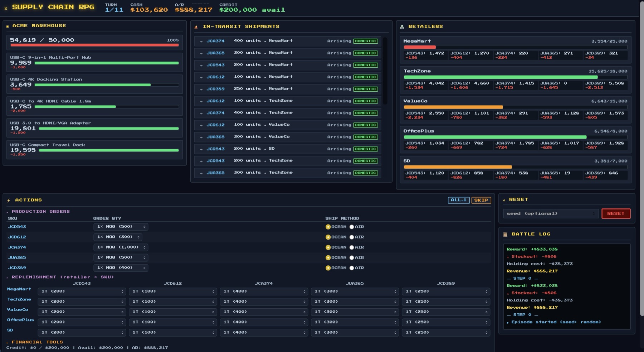Screen dimensions: 644x352
Task: Open ValueCo JUA365 replenishment dropdown
Action: point(355,312)
